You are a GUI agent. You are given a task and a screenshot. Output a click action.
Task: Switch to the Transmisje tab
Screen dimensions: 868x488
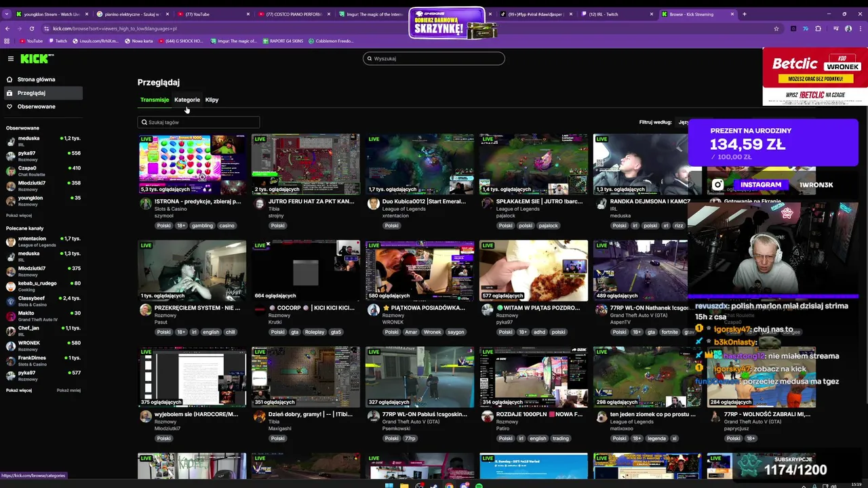pos(155,100)
